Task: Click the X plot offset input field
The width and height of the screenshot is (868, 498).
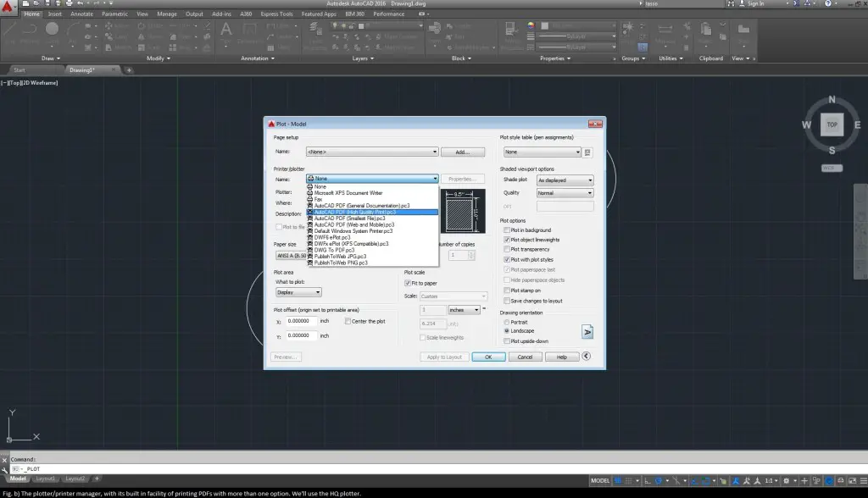Action: point(301,322)
